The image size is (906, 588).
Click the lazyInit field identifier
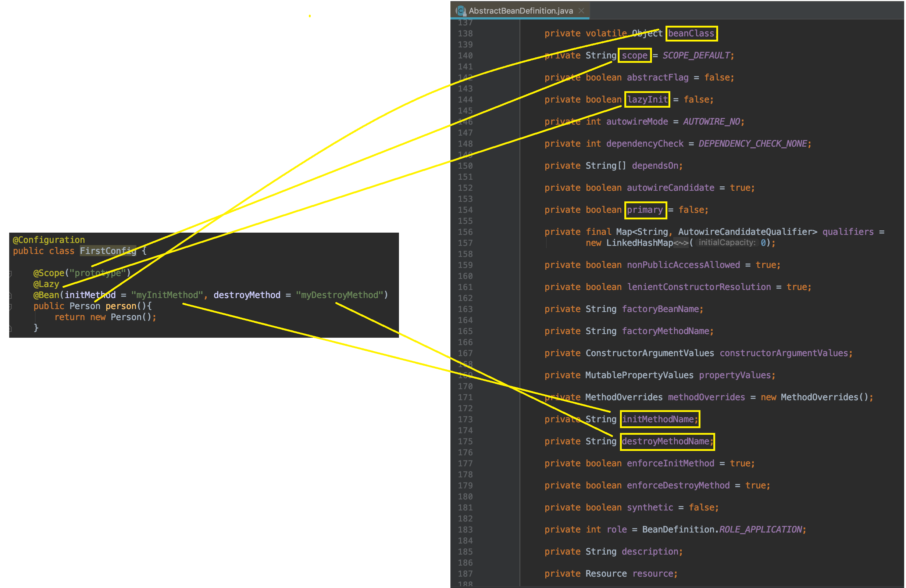[x=647, y=100]
